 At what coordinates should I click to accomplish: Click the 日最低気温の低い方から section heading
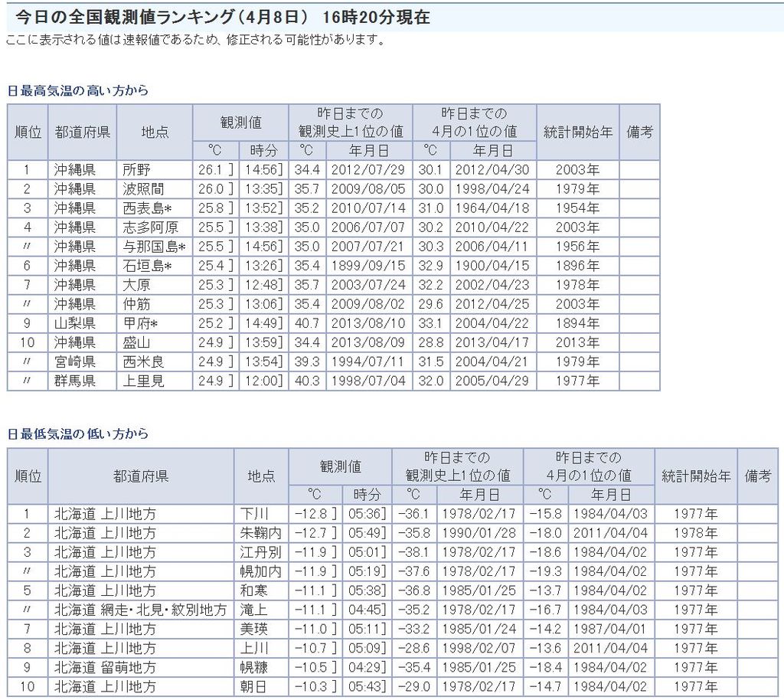[x=77, y=434]
